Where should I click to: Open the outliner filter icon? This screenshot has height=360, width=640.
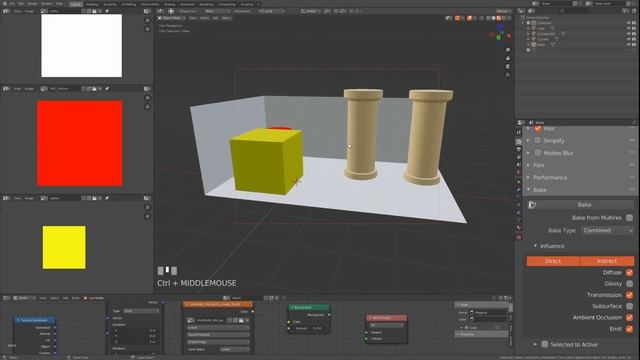(627, 11)
